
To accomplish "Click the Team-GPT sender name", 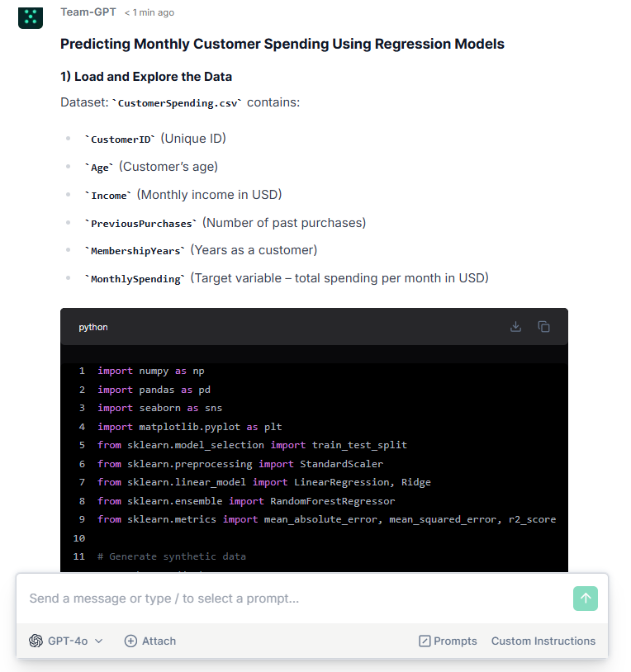I will (88, 12).
